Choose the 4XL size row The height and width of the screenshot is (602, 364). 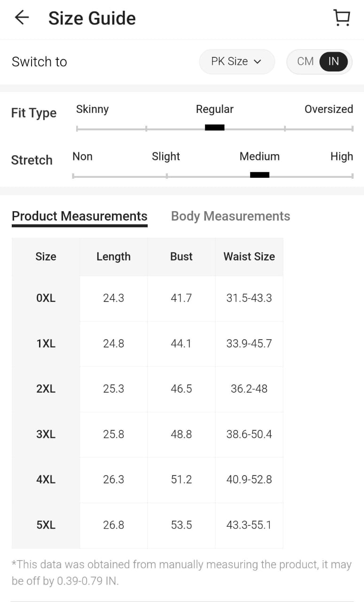(46, 480)
